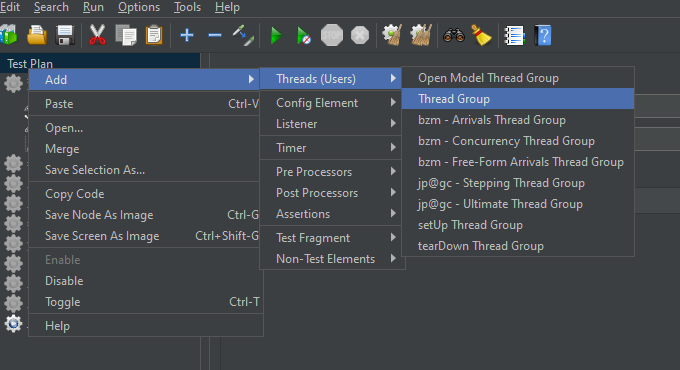
Task: Add jp@gc - Ultimate Thread Group
Action: 518,204
